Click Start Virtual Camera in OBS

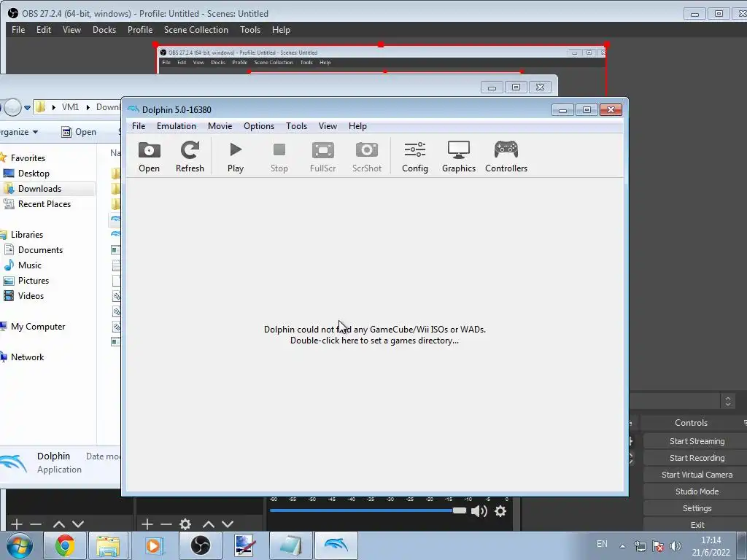tap(697, 475)
